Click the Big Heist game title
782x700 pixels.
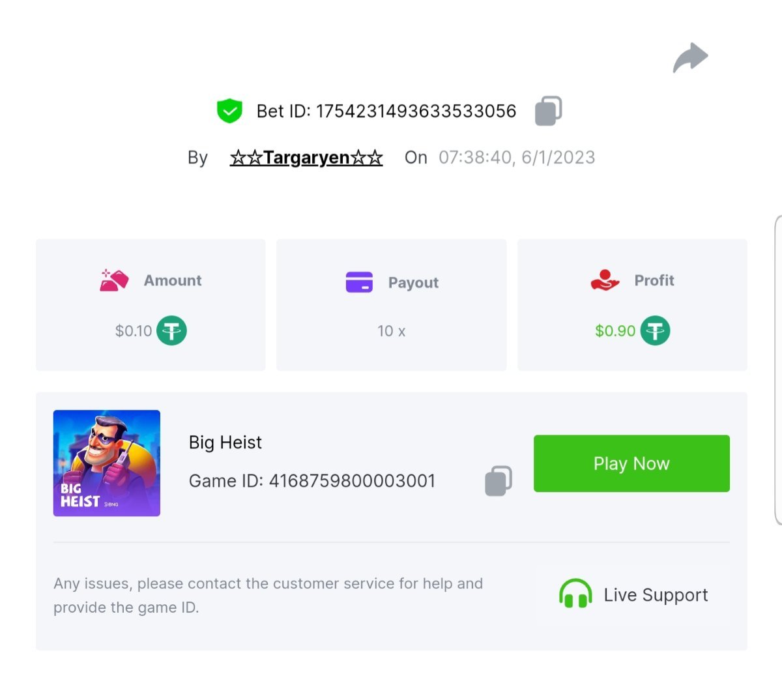pyautogui.click(x=225, y=443)
